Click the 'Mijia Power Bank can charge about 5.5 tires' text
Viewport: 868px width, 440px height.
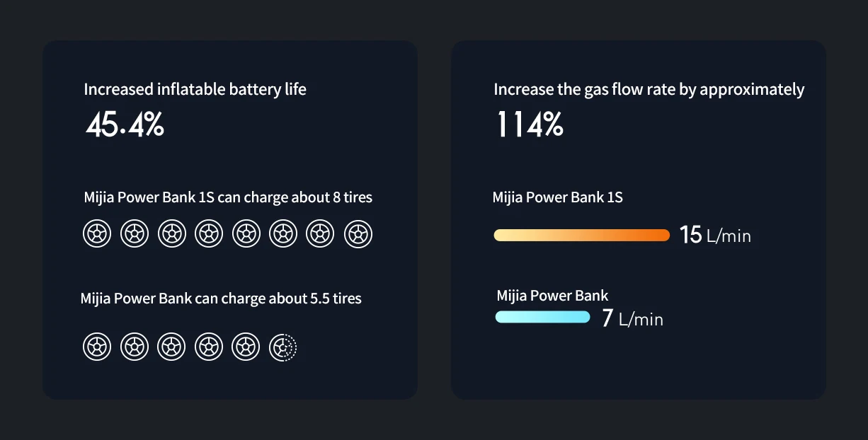(221, 299)
